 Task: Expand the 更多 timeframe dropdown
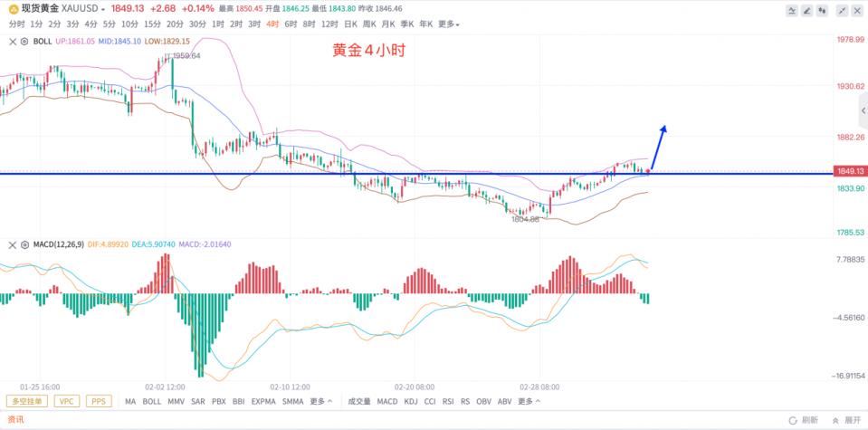pos(449,24)
